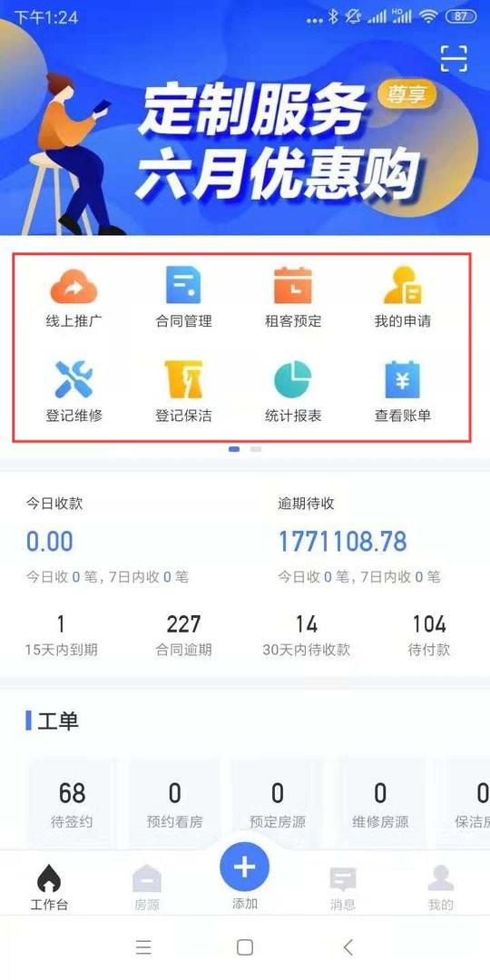This screenshot has width=490, height=980.
Task: Open the 我的 profile tab
Action: [441, 887]
